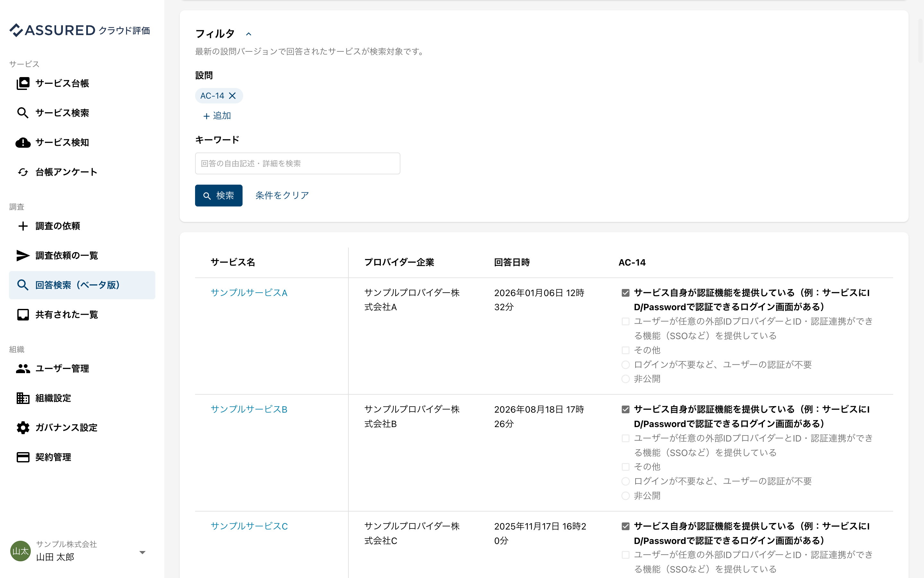Viewport: 924px width, 578px height.
Task: Open the サンプルサービスA link
Action: 249,293
